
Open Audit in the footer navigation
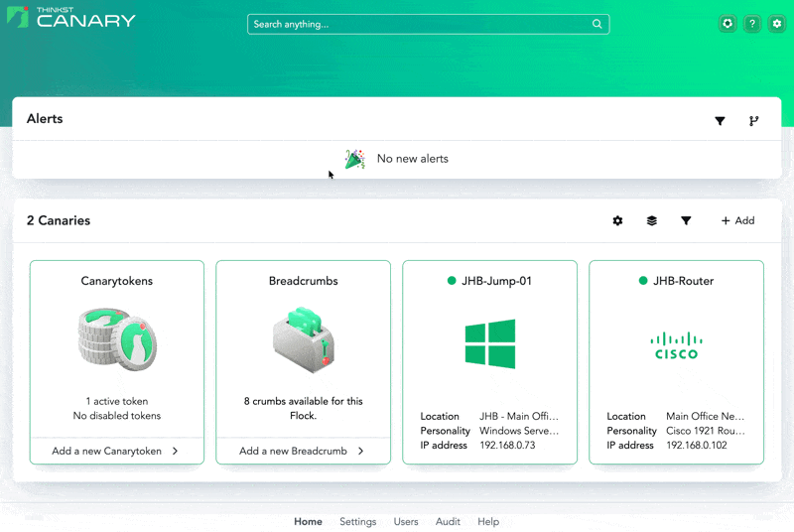448,521
